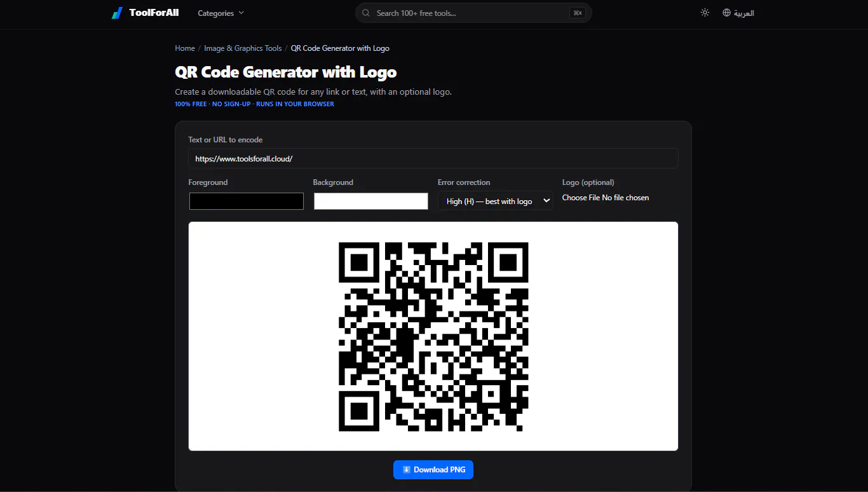Switch language to العربية
This screenshot has height=492, width=868.
click(744, 13)
